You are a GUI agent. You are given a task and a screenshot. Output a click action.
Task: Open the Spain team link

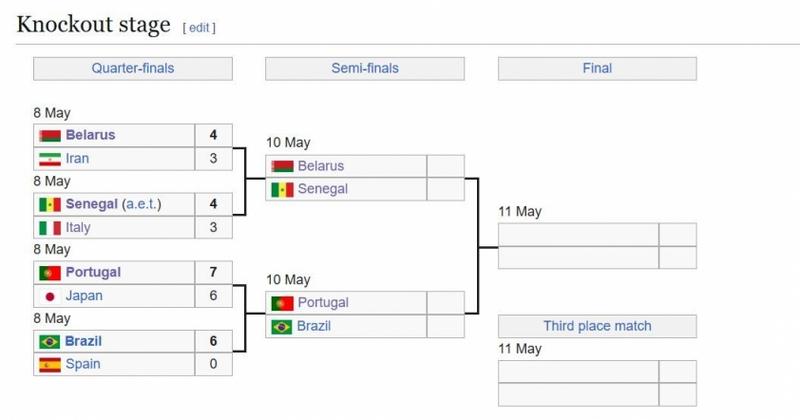tap(83, 364)
